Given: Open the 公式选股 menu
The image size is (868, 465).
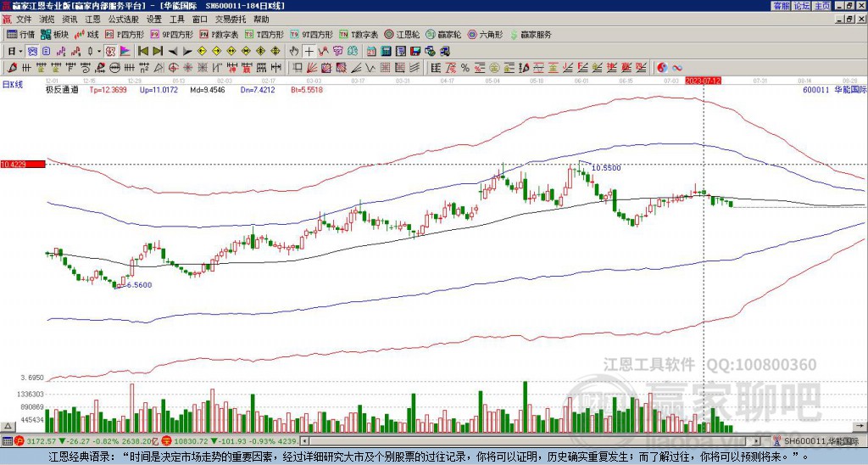Looking at the screenshot, I should 124,20.
